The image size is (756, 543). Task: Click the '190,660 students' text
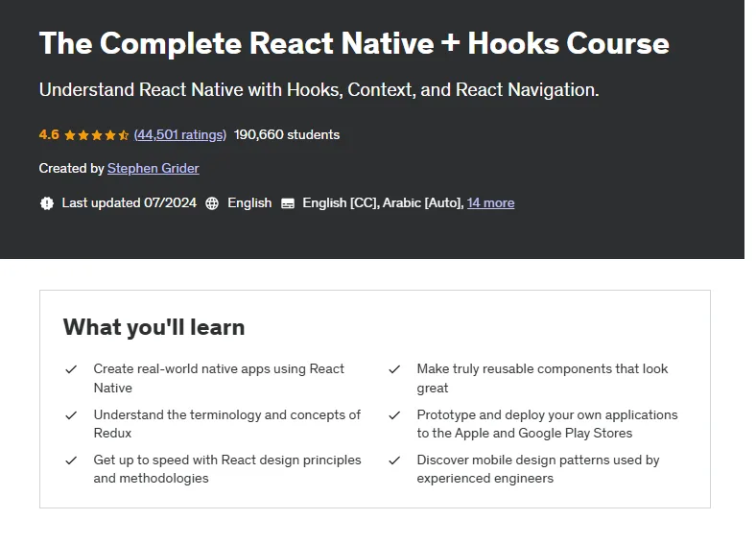[287, 134]
